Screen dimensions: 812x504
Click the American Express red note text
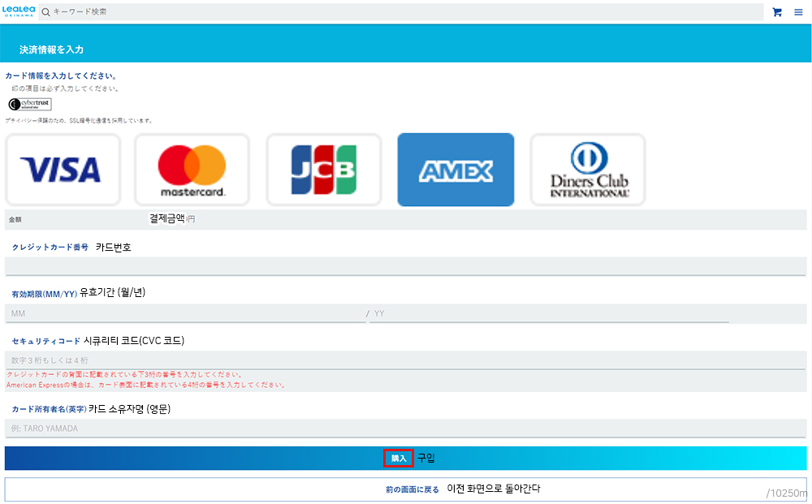click(x=145, y=385)
